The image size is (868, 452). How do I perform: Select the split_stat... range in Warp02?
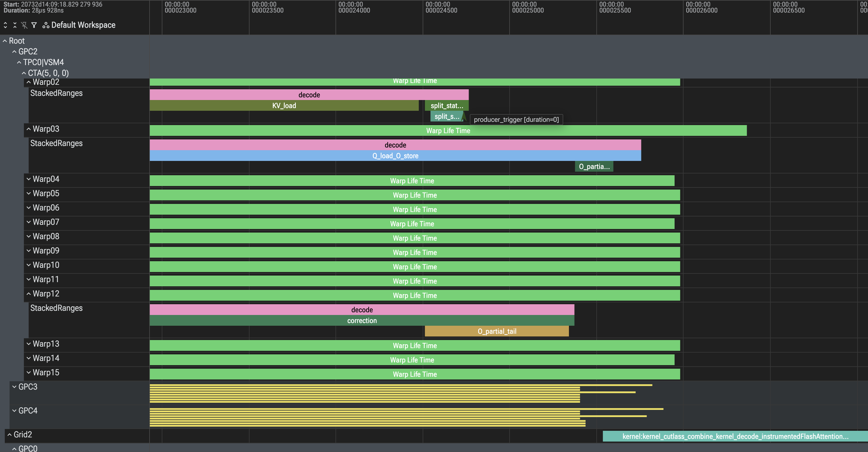pos(447,105)
